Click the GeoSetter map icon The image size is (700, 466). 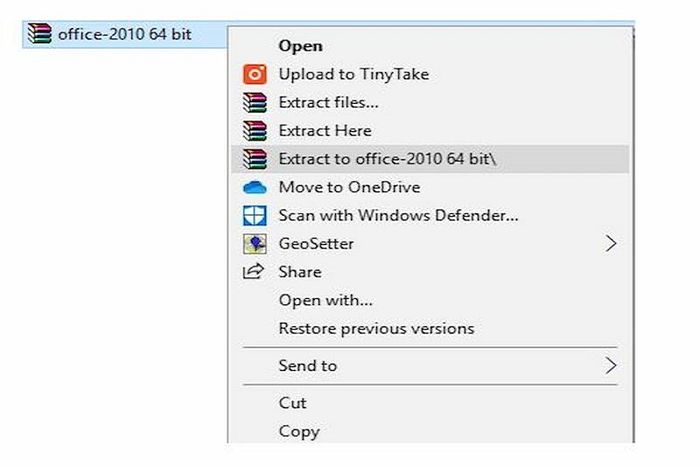click(254, 244)
